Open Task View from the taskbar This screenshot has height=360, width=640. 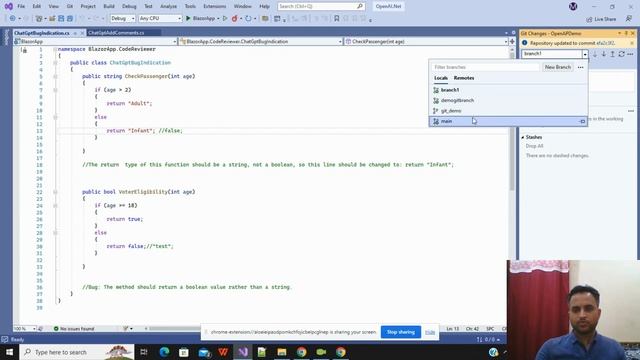tap(144, 352)
